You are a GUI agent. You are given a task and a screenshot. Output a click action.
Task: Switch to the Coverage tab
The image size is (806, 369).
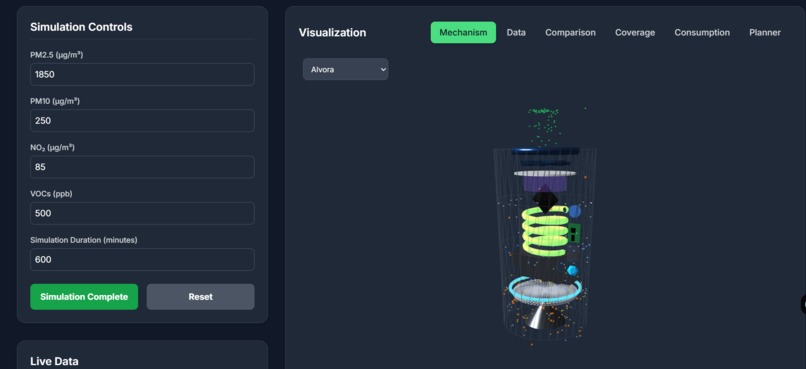coord(635,32)
